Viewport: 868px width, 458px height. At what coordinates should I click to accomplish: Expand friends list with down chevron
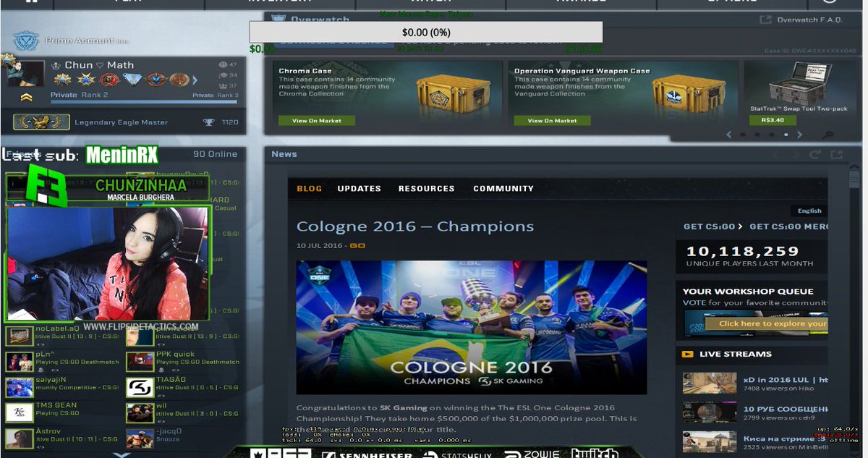coord(122,454)
